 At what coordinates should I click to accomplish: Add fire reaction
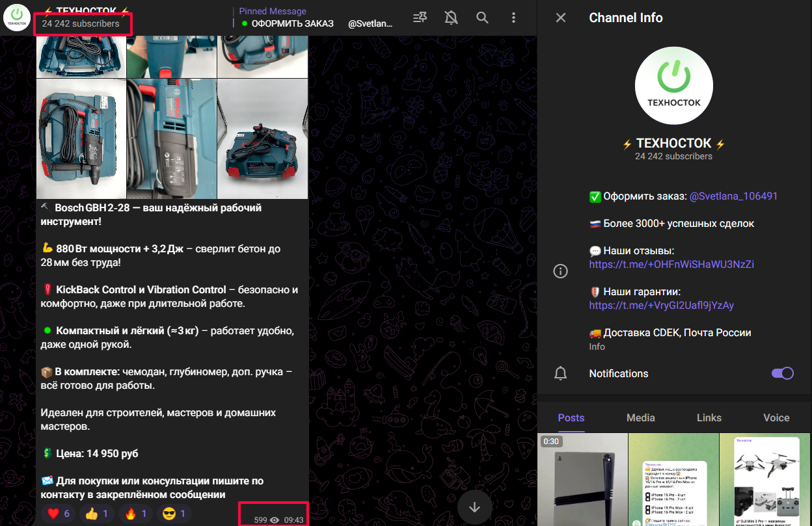coord(134,514)
